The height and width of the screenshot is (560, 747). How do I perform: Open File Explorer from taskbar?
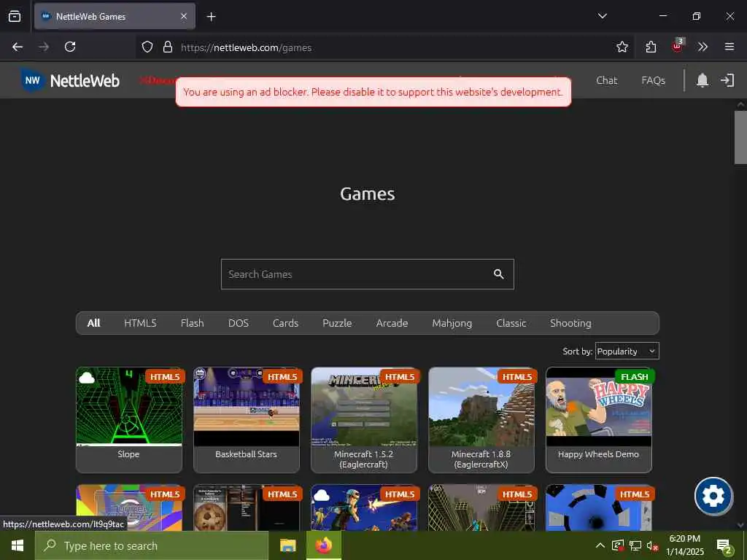pos(287,545)
